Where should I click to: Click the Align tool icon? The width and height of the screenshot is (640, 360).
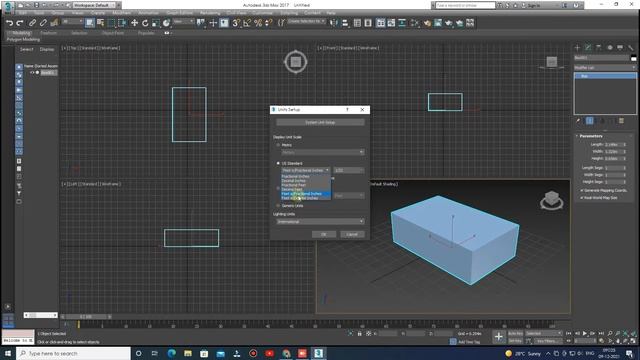click(x=345, y=23)
